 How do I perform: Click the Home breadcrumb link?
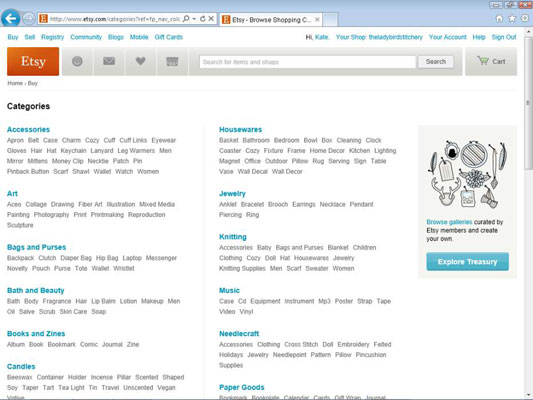point(15,83)
